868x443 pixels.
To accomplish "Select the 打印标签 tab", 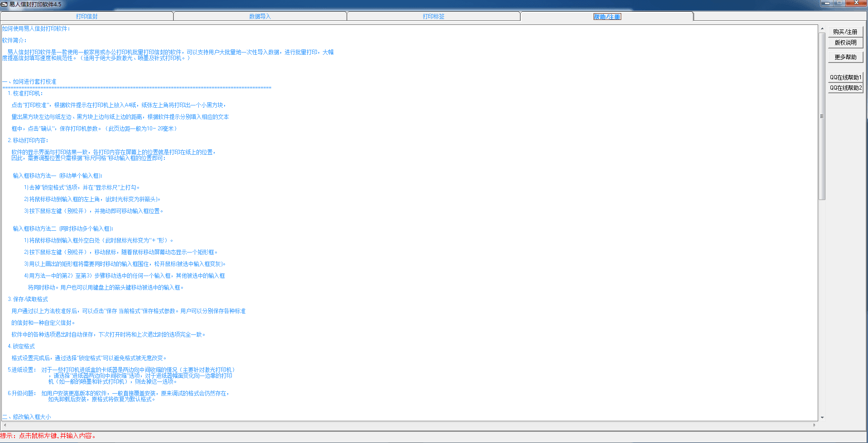I will point(433,16).
